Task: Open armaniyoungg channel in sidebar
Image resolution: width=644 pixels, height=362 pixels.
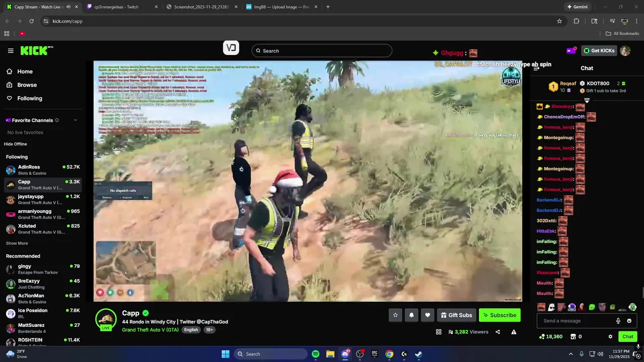Action: (x=43, y=214)
